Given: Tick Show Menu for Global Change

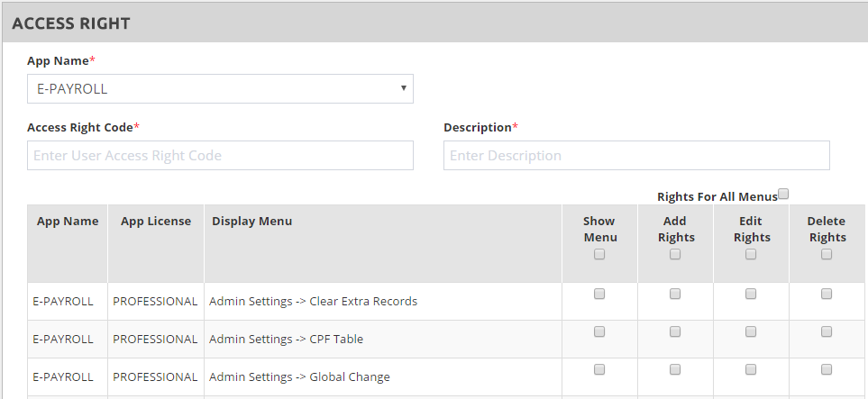Looking at the screenshot, I should [x=599, y=370].
